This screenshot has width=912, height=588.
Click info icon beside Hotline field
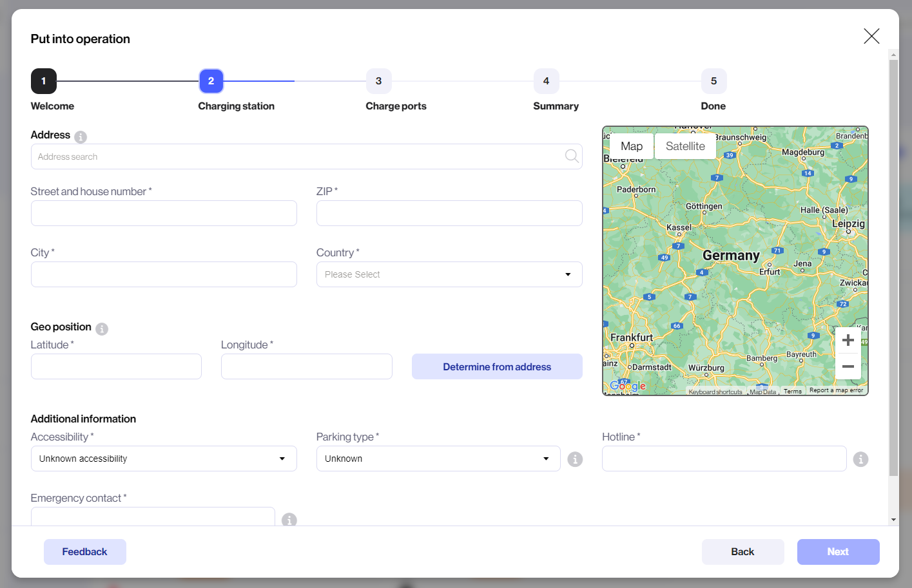coord(860,459)
